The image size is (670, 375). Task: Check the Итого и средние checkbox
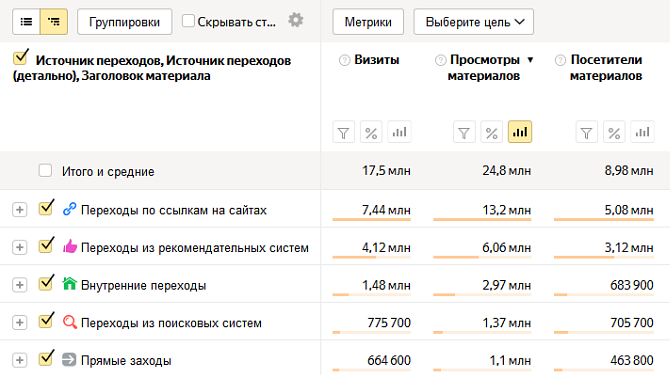[x=45, y=170]
